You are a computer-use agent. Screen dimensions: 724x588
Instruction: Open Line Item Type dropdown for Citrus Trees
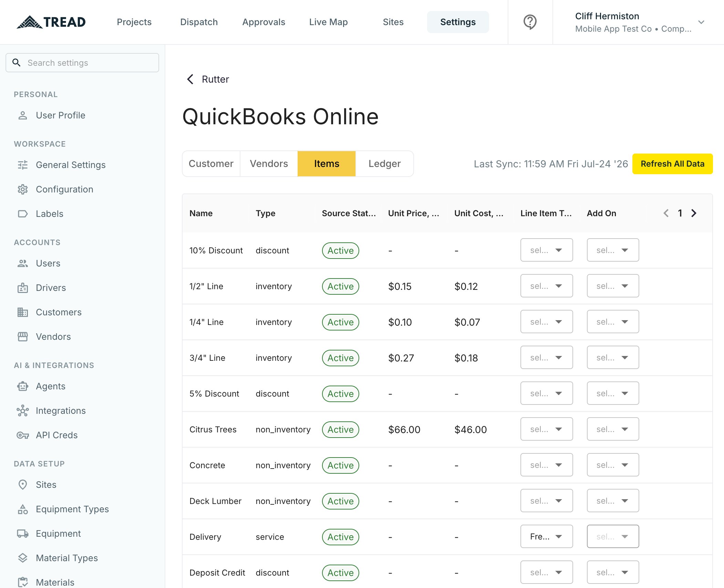pos(547,429)
